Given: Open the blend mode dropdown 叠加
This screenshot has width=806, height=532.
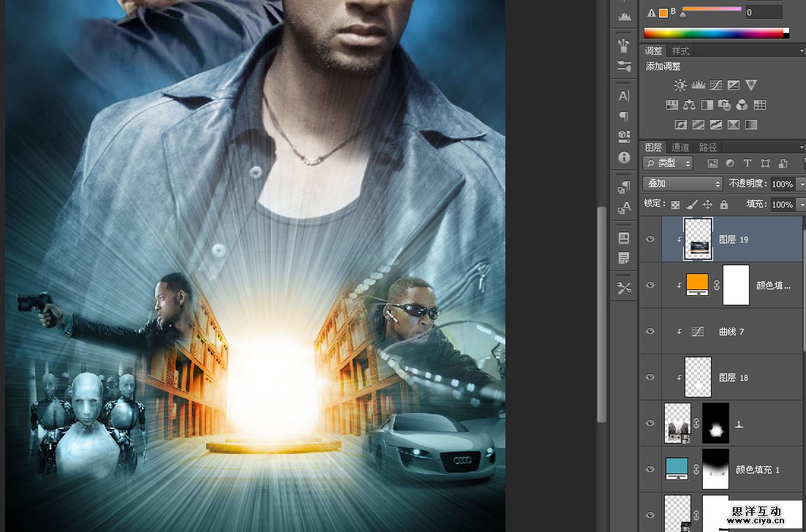Looking at the screenshot, I should pos(682,184).
